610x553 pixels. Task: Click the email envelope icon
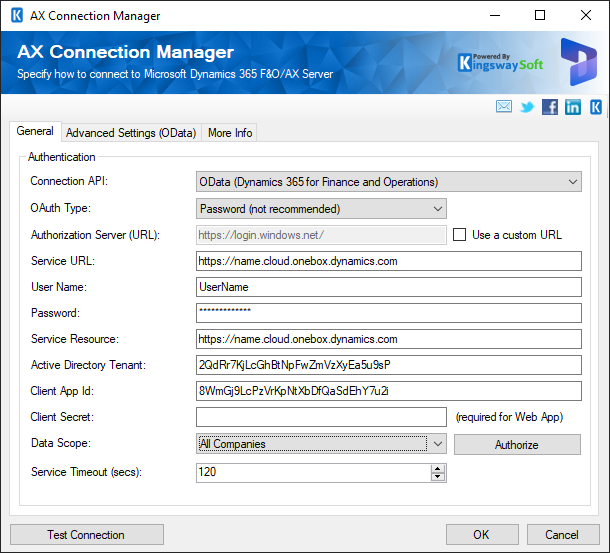click(504, 106)
